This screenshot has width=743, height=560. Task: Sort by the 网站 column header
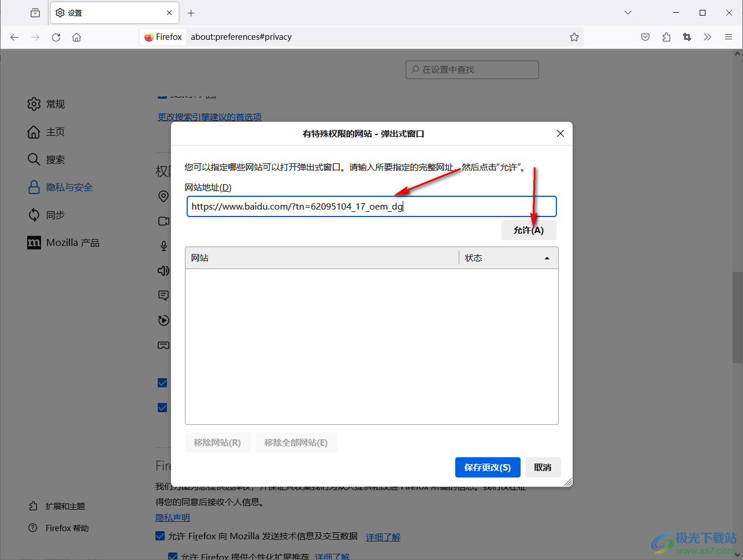point(322,258)
